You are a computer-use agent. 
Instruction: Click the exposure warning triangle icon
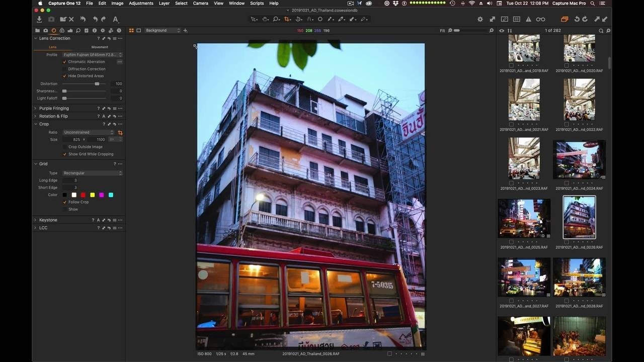point(528,19)
